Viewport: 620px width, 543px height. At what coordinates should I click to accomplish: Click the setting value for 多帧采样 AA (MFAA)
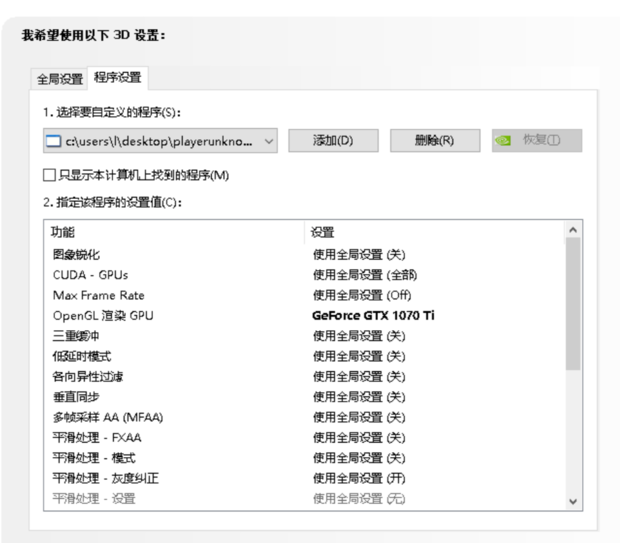pyautogui.click(x=359, y=417)
